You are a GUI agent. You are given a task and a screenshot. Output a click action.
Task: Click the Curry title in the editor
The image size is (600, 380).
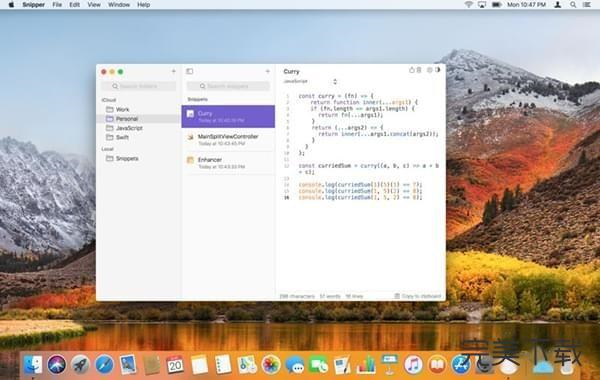point(291,72)
